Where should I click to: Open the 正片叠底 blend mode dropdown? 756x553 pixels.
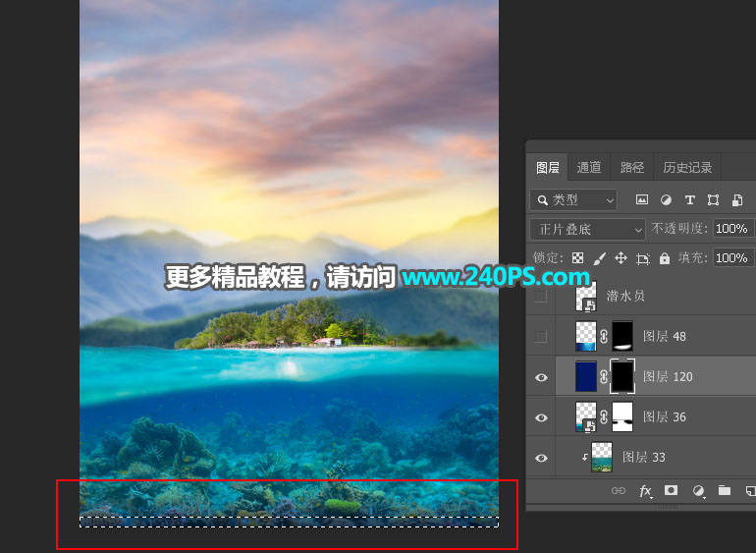pyautogui.click(x=587, y=229)
